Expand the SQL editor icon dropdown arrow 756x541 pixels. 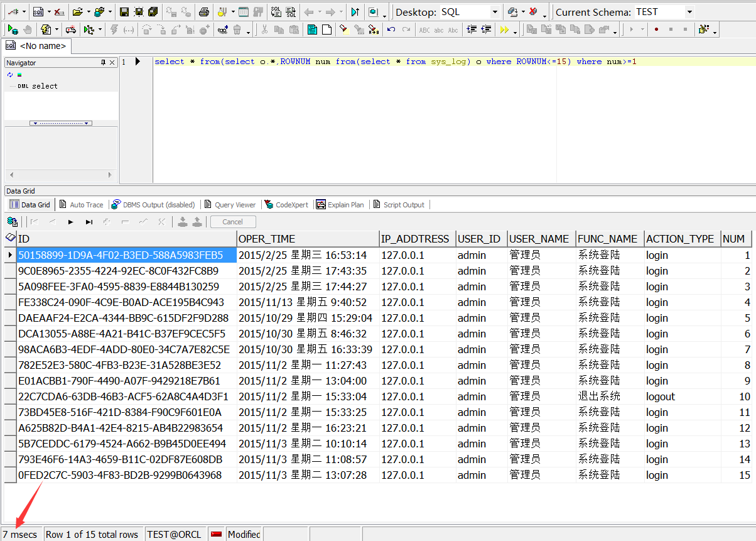tap(49, 12)
